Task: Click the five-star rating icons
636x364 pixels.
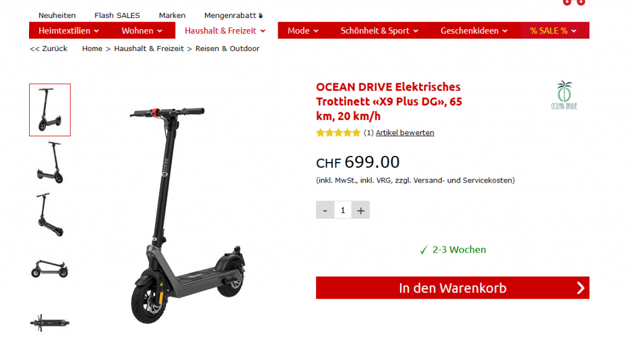Action: tap(338, 133)
